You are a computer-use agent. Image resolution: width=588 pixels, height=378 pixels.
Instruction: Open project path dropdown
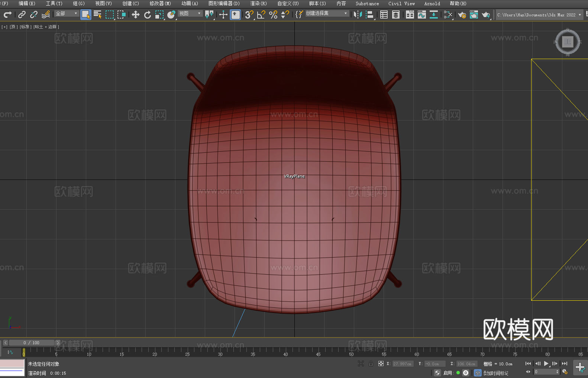pyautogui.click(x=539, y=15)
